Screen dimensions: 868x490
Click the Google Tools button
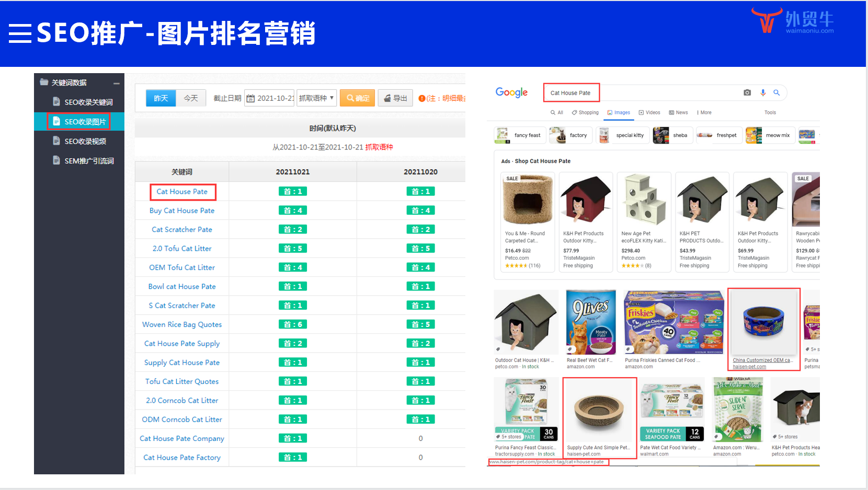click(770, 112)
